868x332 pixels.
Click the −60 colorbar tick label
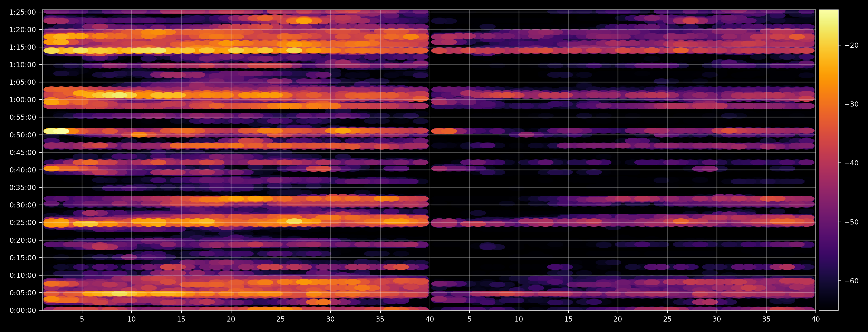click(x=851, y=281)
